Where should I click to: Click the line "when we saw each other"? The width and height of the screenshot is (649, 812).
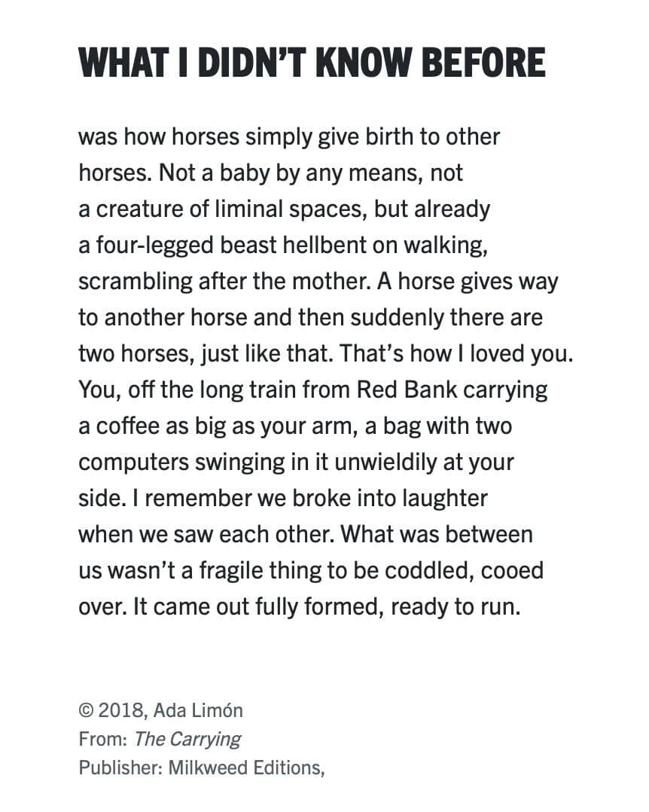pyautogui.click(x=306, y=535)
